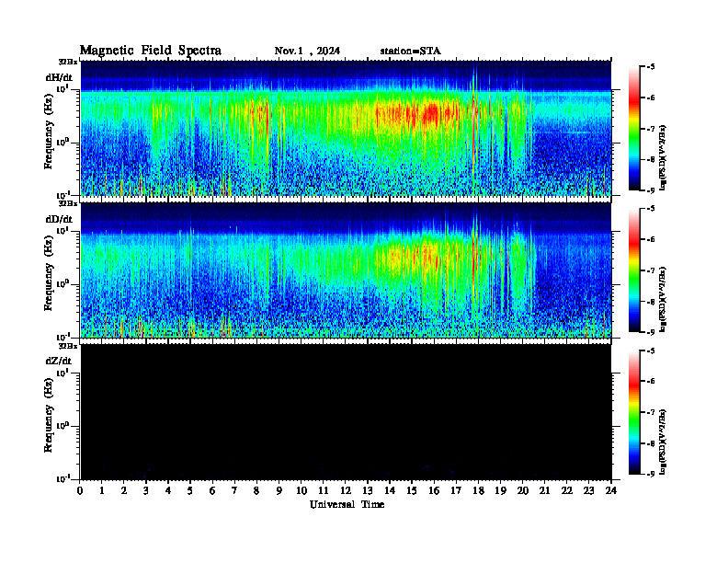Click the "8" hour tick on the time axis
Screen dimensions: 728x563
256,490
